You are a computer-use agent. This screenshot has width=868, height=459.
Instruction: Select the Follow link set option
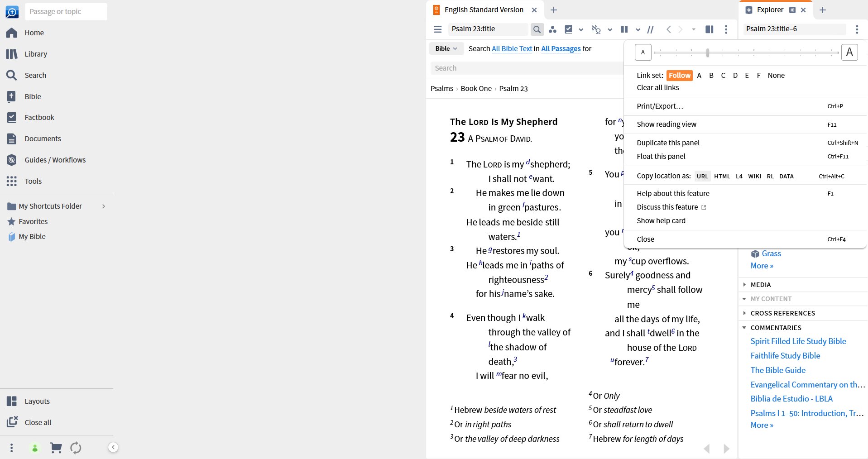click(680, 76)
